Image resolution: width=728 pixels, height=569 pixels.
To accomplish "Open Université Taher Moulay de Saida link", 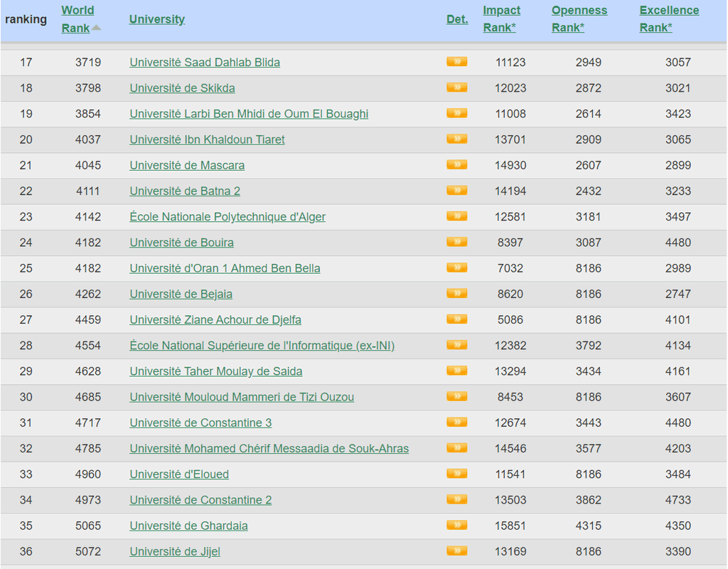I will tap(216, 371).
